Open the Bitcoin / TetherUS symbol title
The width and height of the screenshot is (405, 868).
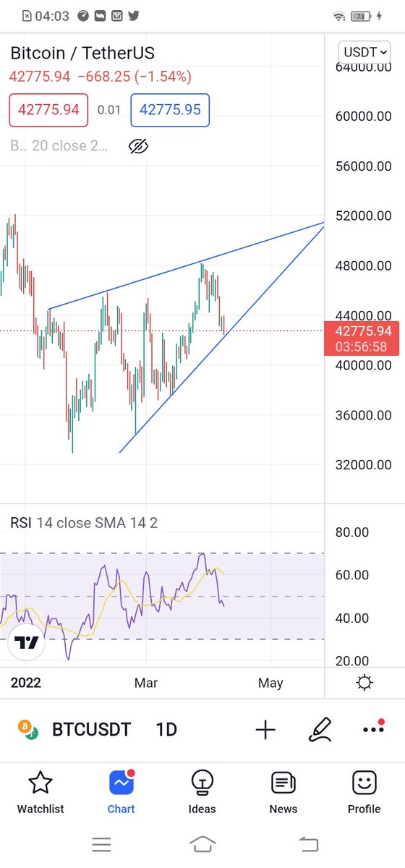[82, 53]
